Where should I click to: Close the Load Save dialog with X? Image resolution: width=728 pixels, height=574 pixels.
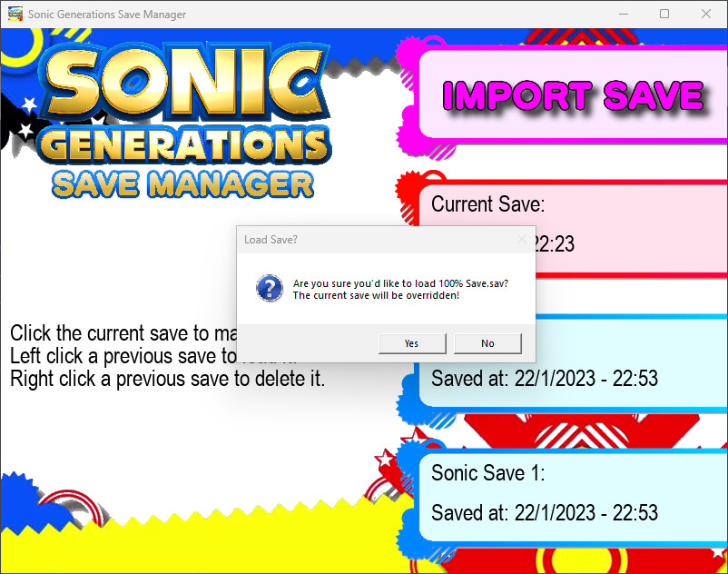click(521, 240)
